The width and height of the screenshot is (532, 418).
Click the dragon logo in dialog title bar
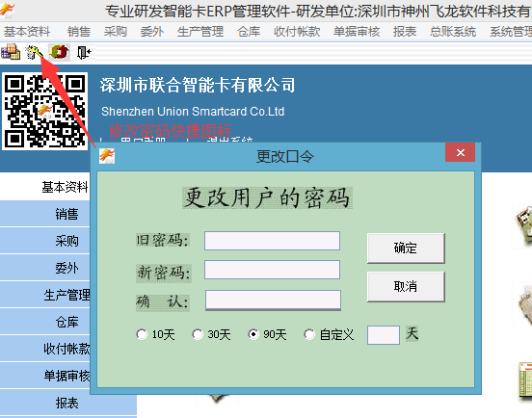[107, 156]
